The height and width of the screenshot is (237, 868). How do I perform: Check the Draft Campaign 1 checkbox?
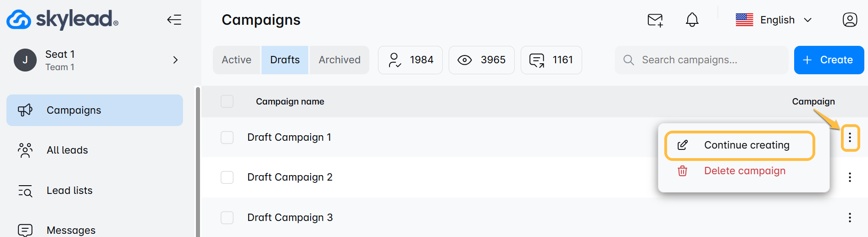point(227,138)
